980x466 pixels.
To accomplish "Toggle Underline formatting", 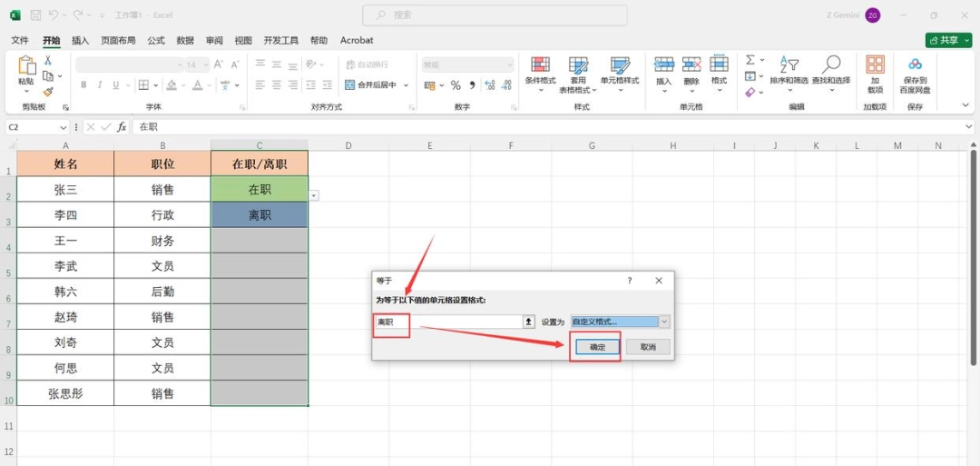I will coord(115,85).
